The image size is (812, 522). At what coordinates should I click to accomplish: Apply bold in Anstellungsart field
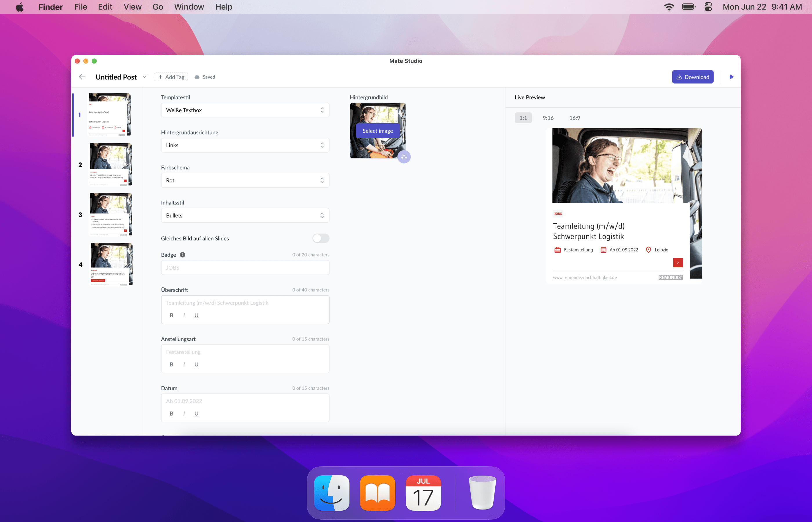pyautogui.click(x=171, y=364)
